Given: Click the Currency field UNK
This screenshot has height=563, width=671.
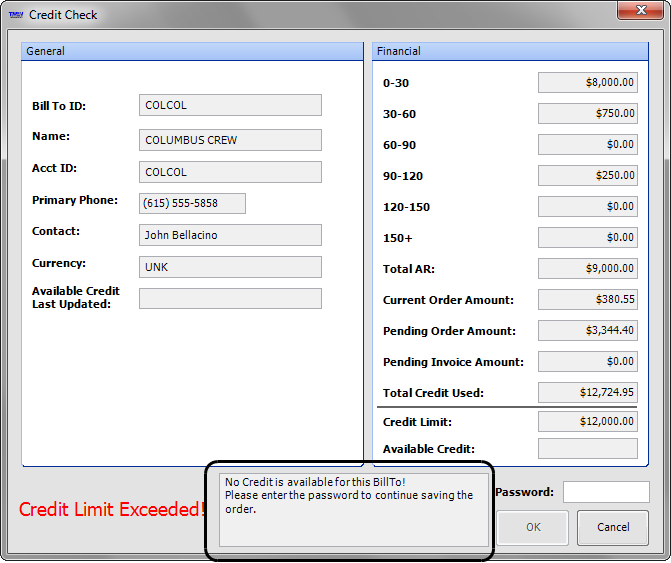Looking at the screenshot, I should (230, 267).
